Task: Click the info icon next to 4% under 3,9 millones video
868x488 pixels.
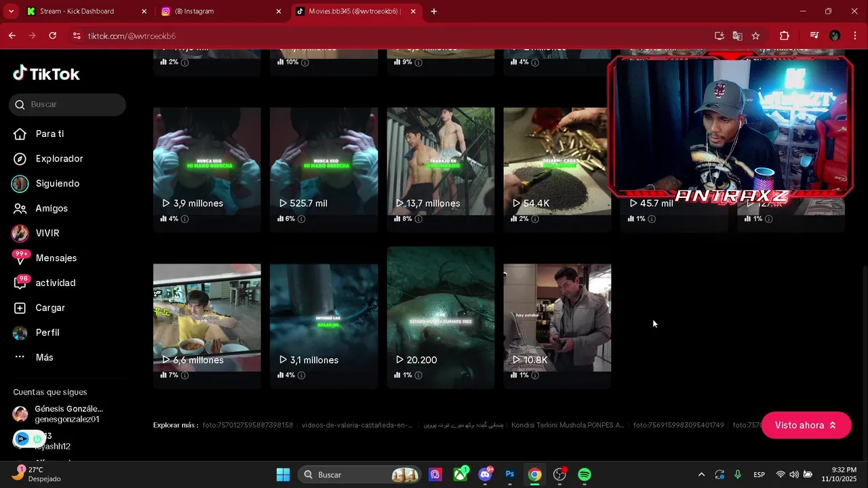Action: 184,219
